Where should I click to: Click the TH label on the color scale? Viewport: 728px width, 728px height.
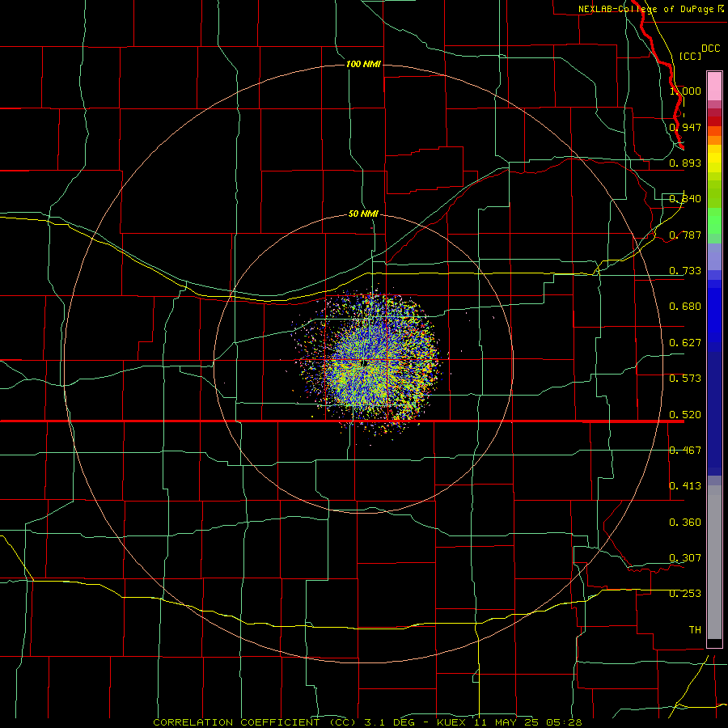695,630
